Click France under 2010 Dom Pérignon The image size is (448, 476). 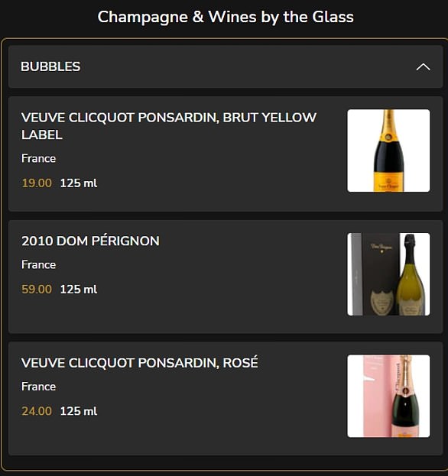point(38,264)
